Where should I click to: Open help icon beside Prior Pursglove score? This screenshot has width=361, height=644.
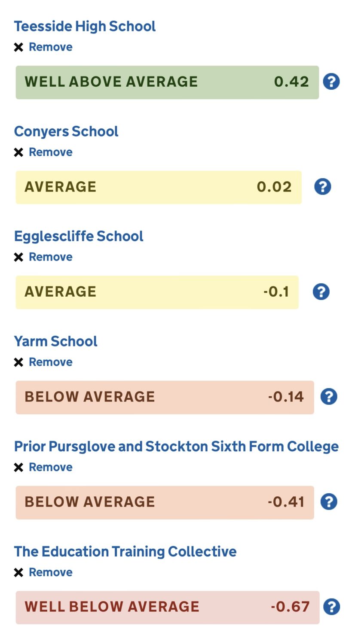[329, 501]
